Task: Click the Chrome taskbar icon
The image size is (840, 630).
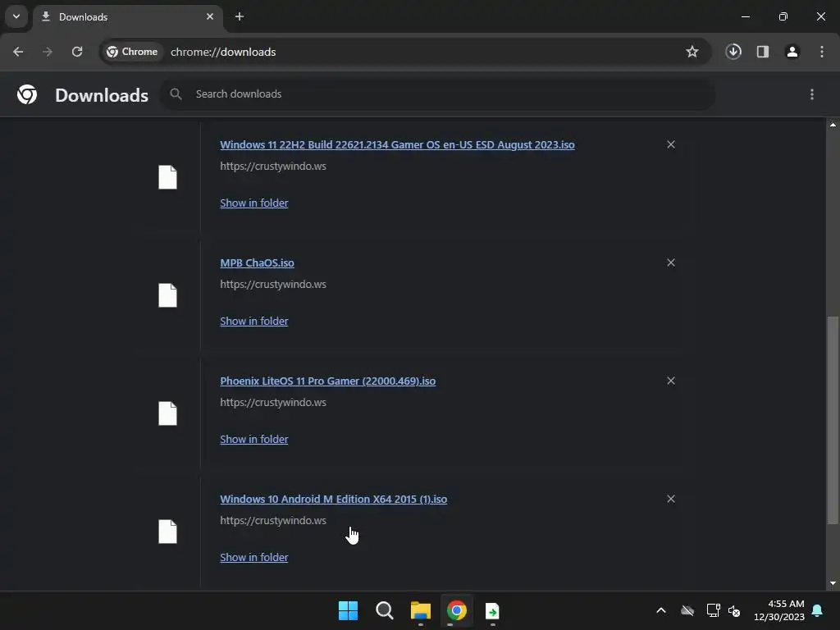Action: pos(457,610)
